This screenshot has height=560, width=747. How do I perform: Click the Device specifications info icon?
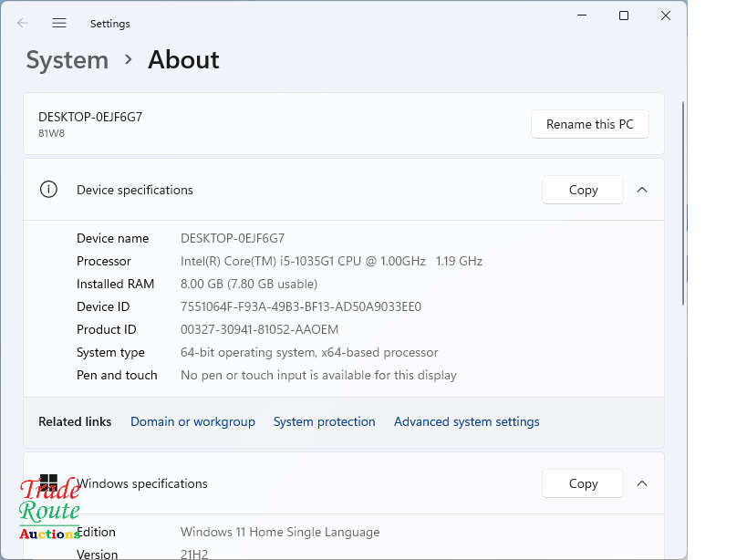pos(48,190)
